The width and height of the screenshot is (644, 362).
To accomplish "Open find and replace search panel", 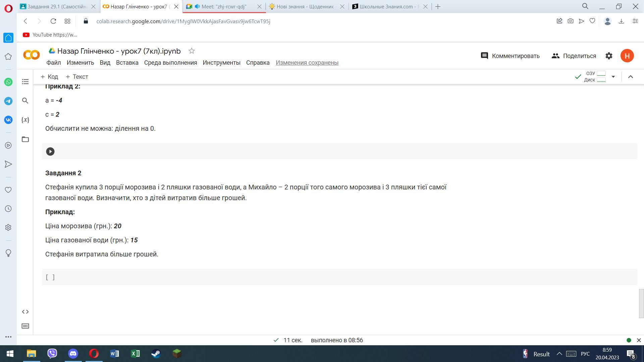I will click(25, 101).
